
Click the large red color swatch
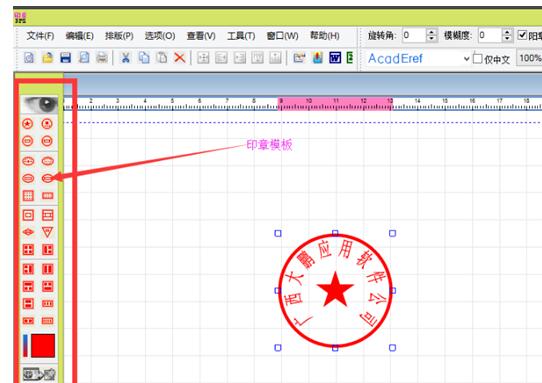pos(43,345)
